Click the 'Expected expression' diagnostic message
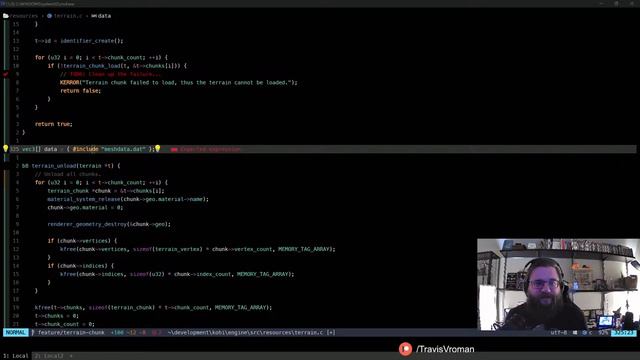This screenshot has height=360, width=640. click(210, 149)
